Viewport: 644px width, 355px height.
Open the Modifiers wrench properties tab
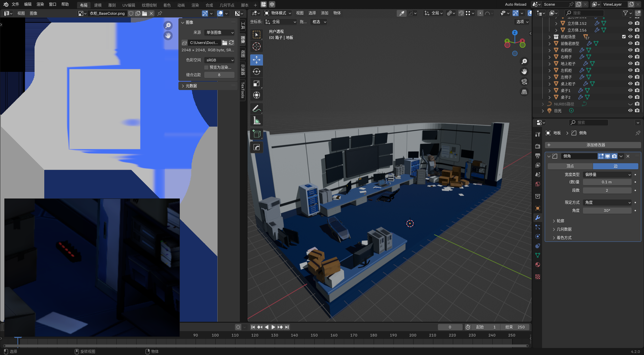click(x=538, y=218)
